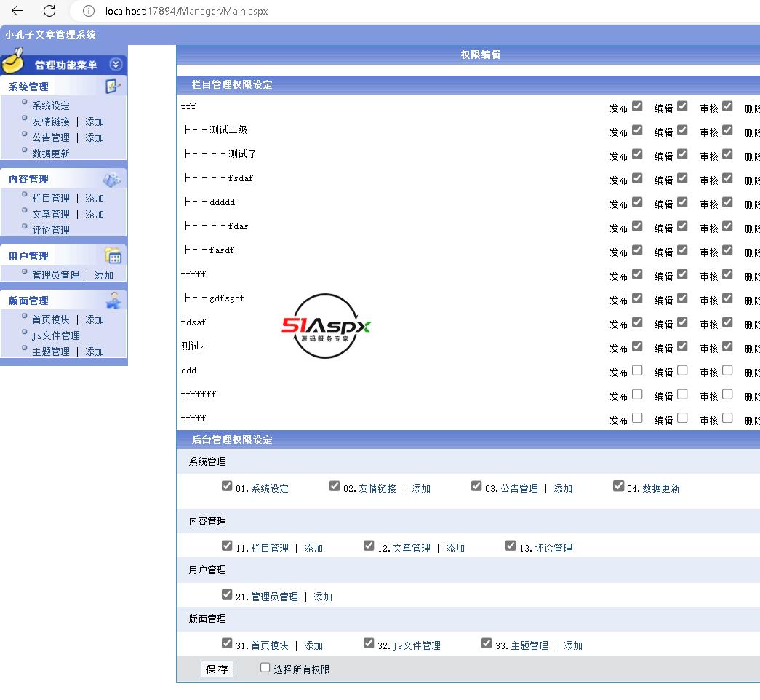
Task: Click the 系统管理 section notepad icon
Action: (113, 87)
